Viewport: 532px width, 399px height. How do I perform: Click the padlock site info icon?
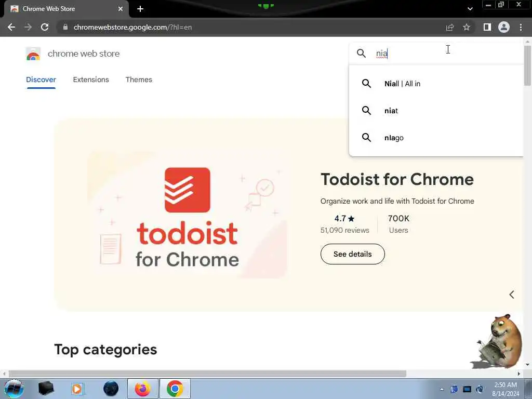pyautogui.click(x=65, y=27)
